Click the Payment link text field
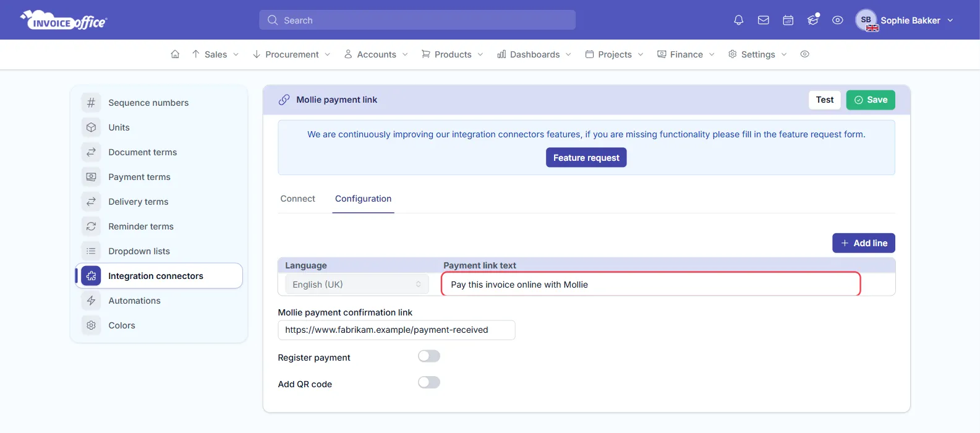The width and height of the screenshot is (980, 433). (x=650, y=285)
